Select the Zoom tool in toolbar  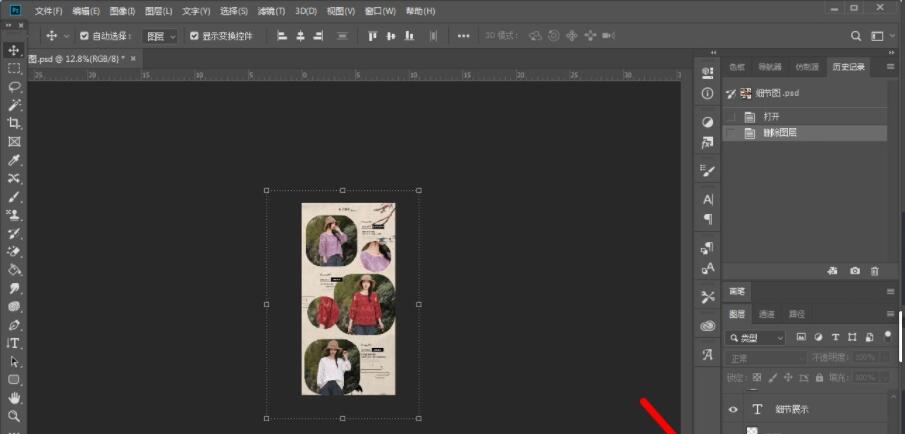click(14, 416)
